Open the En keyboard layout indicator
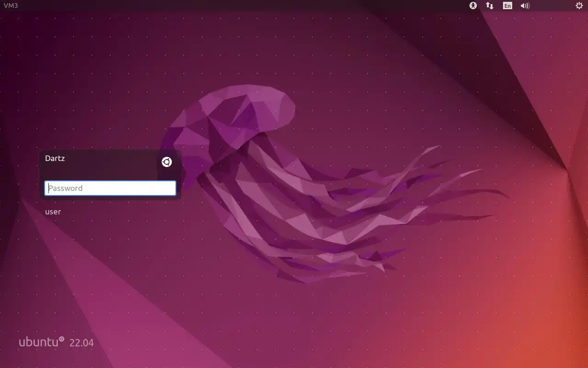588x368 pixels. (507, 6)
